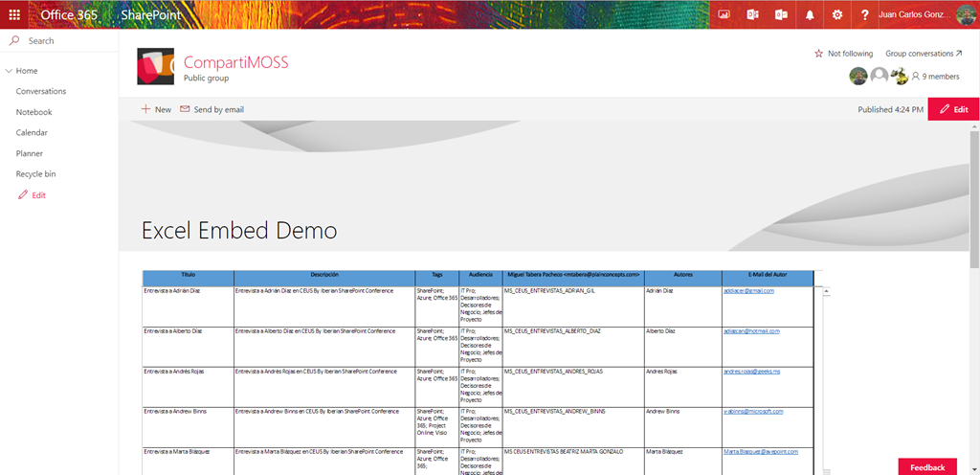Click the Feedback button
This screenshot has height=475, width=980.
927,467
